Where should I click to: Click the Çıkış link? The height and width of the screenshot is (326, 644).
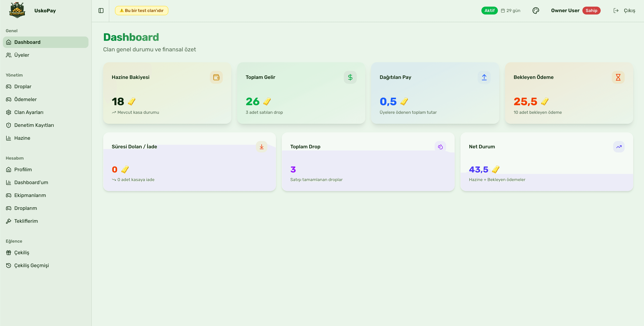[629, 11]
